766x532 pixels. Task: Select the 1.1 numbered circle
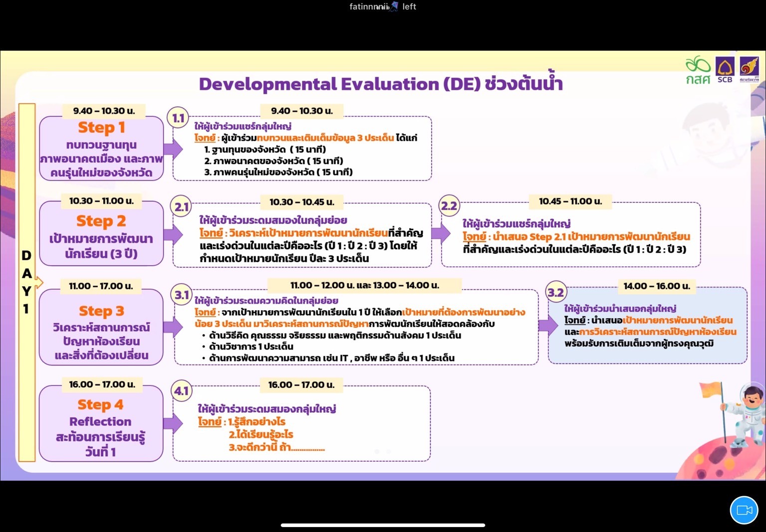[x=178, y=118]
